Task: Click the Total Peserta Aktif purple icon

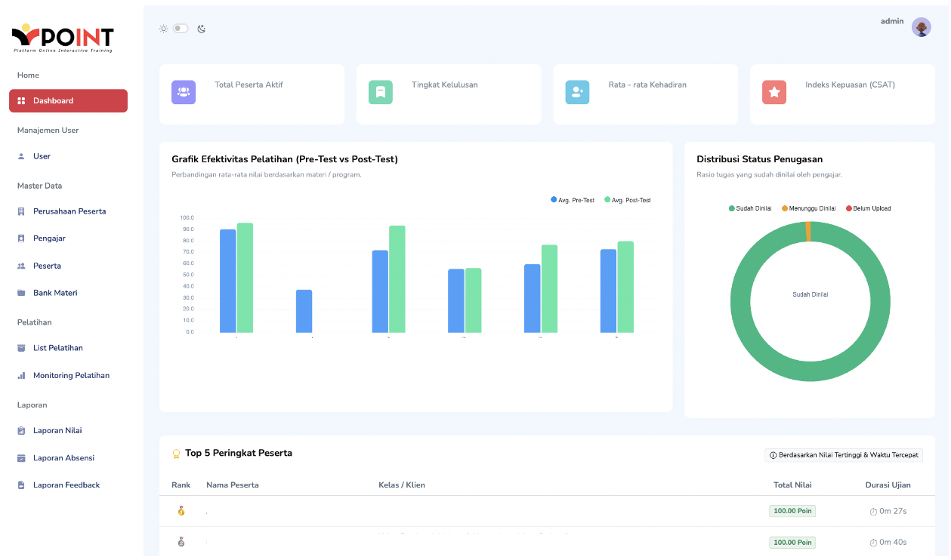Action: point(184,92)
